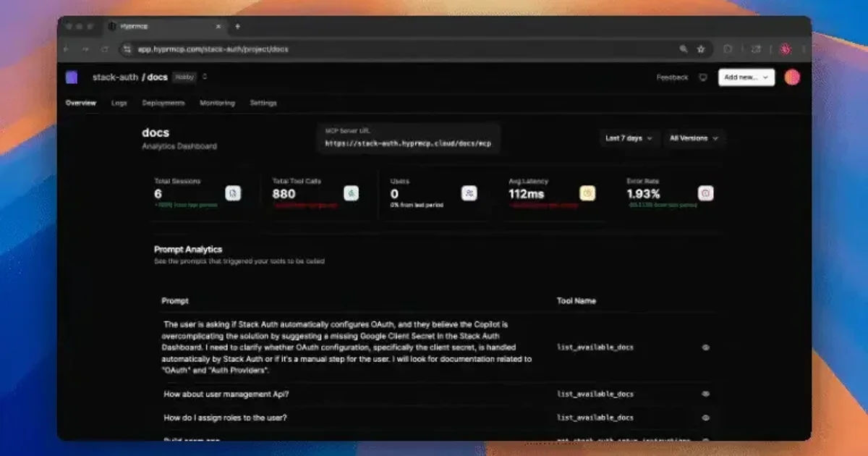Select prompt 'How do I assign roles to the user?'
This screenshot has height=456, width=868.
(x=225, y=418)
